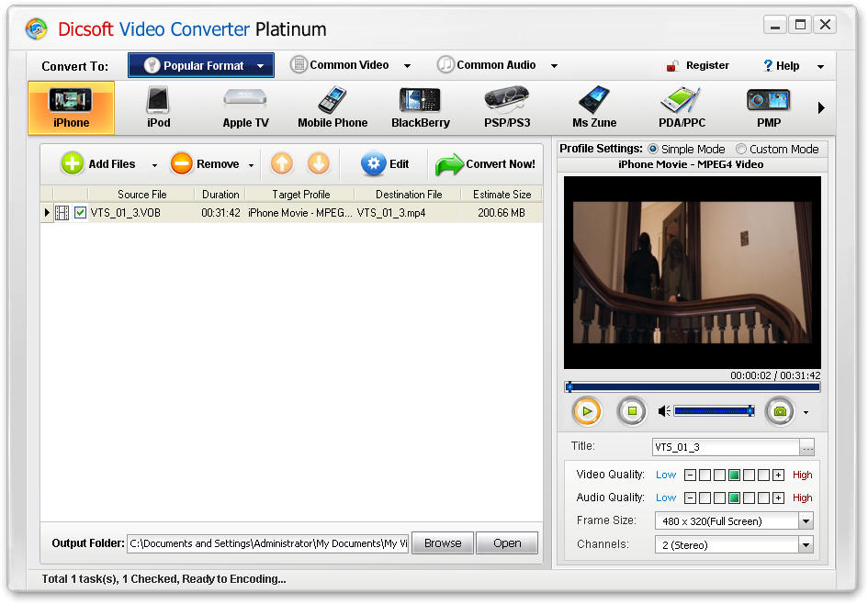Open Edit with the blue gear icon
868x604 pixels.
[374, 163]
